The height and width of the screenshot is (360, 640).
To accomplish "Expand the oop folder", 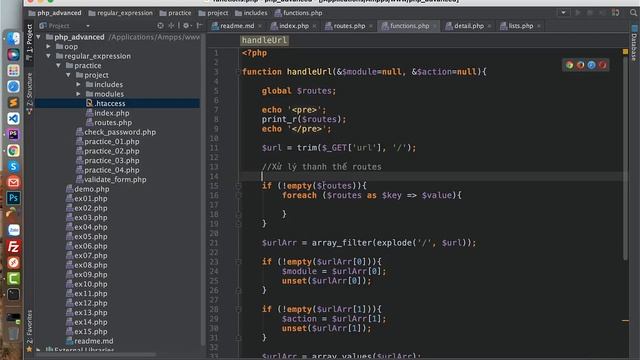I will pos(49,47).
